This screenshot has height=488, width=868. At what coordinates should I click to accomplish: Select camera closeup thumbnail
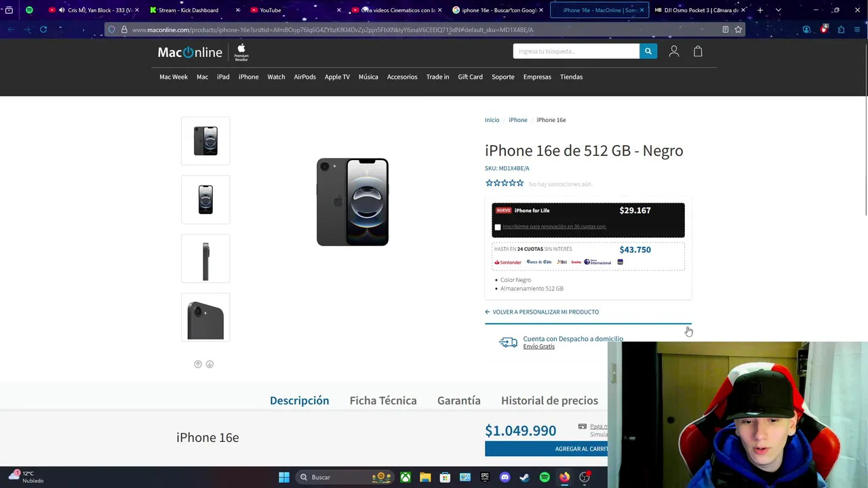(205, 318)
